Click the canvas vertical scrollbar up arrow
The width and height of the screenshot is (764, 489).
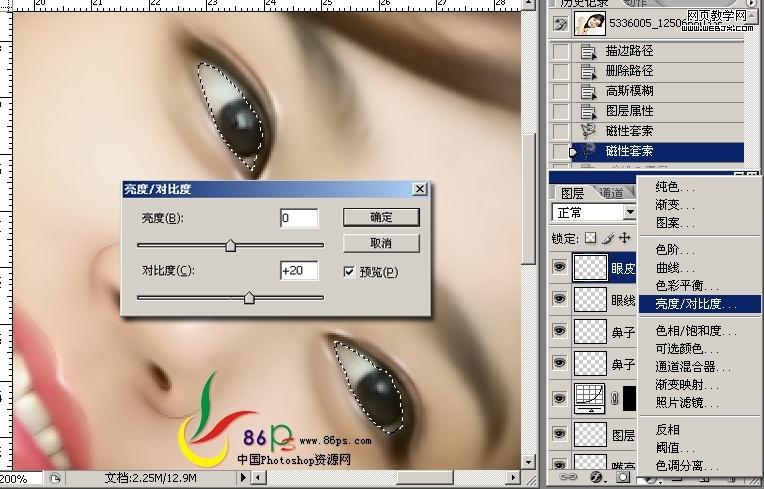pyautogui.click(x=529, y=4)
